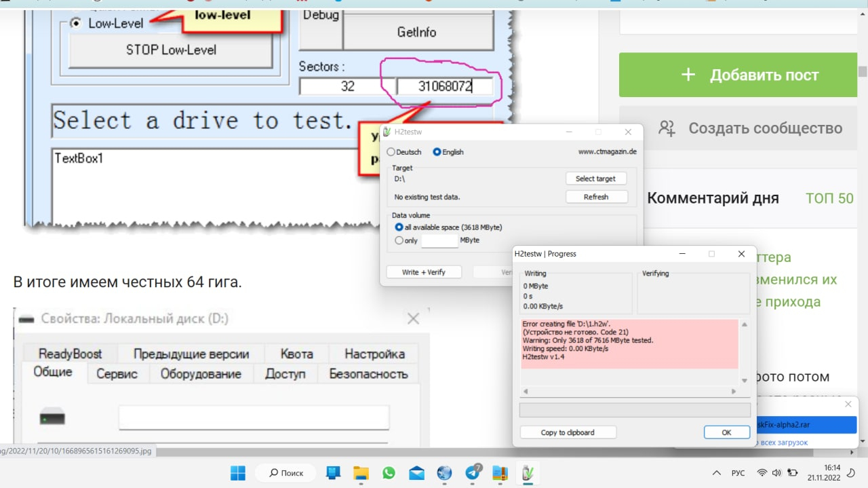
Task: Click the globe browser taskbar icon
Action: (444, 473)
